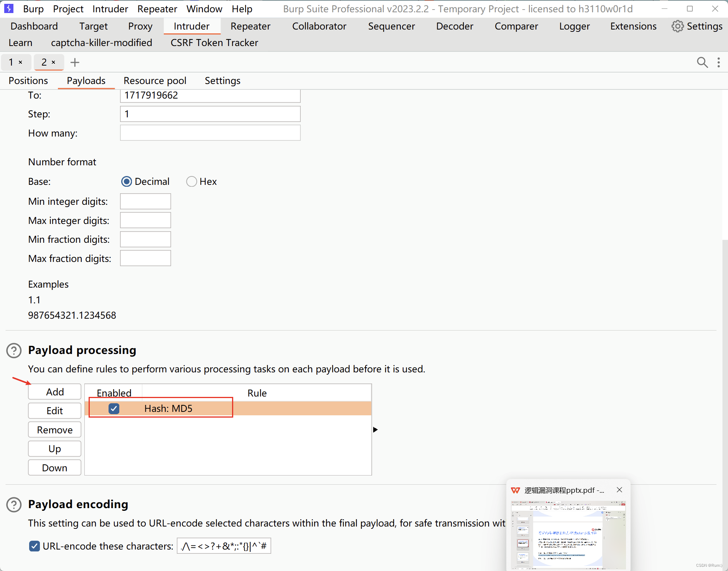Switch to the Repeater tool tab
Screen dimensions: 728x571
(250, 26)
